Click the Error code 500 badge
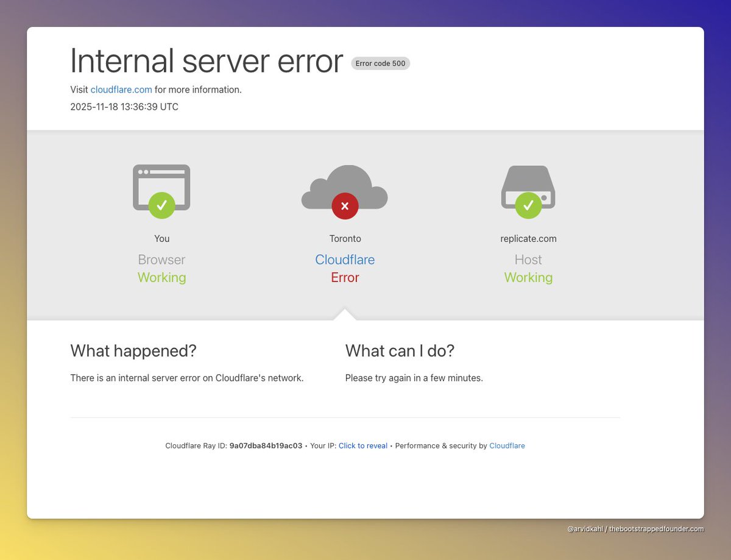Screen dimensions: 731x560 tap(381, 63)
